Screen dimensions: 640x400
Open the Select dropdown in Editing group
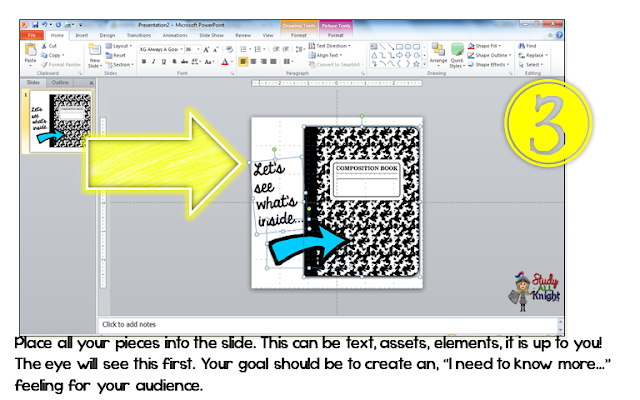[531, 65]
